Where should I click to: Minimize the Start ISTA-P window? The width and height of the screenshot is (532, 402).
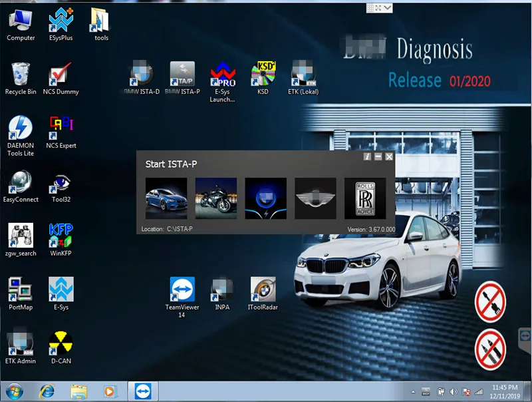tap(378, 156)
